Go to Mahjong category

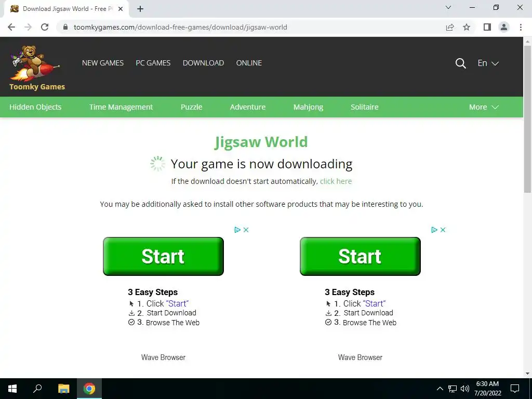coord(308,107)
